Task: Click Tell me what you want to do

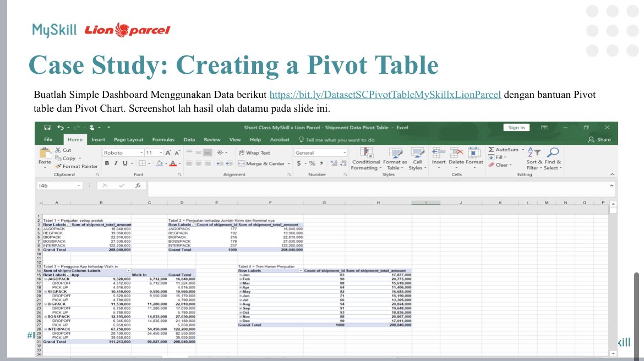Action: (x=337, y=140)
